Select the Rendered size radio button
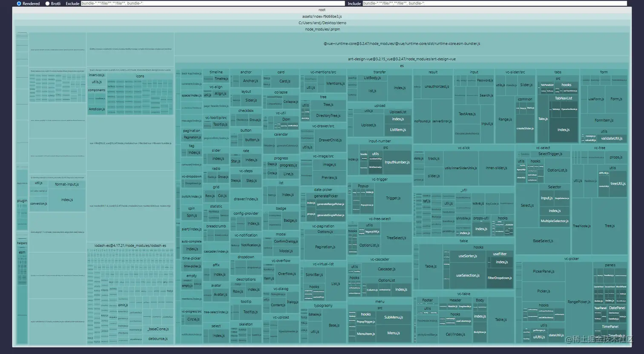This screenshot has height=354, width=644. [x=19, y=3]
